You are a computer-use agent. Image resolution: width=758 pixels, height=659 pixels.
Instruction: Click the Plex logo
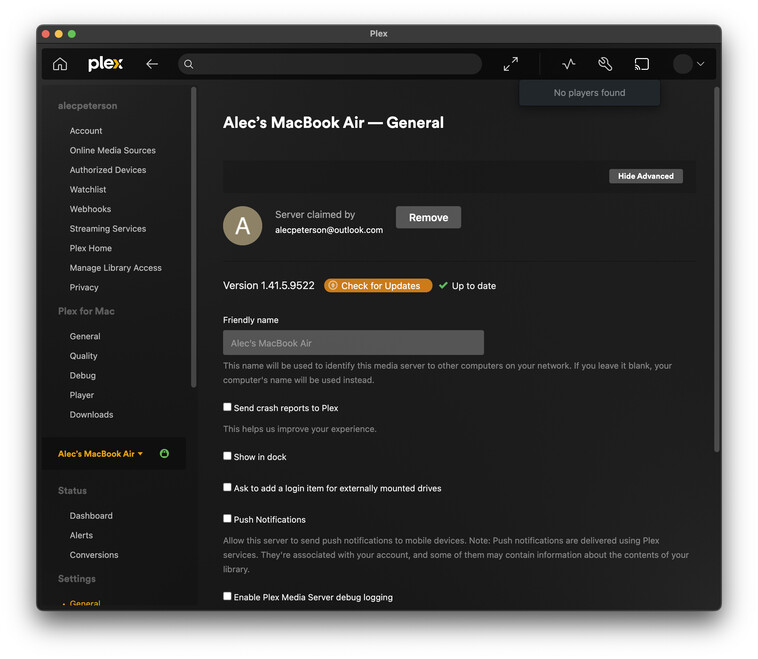click(x=105, y=63)
